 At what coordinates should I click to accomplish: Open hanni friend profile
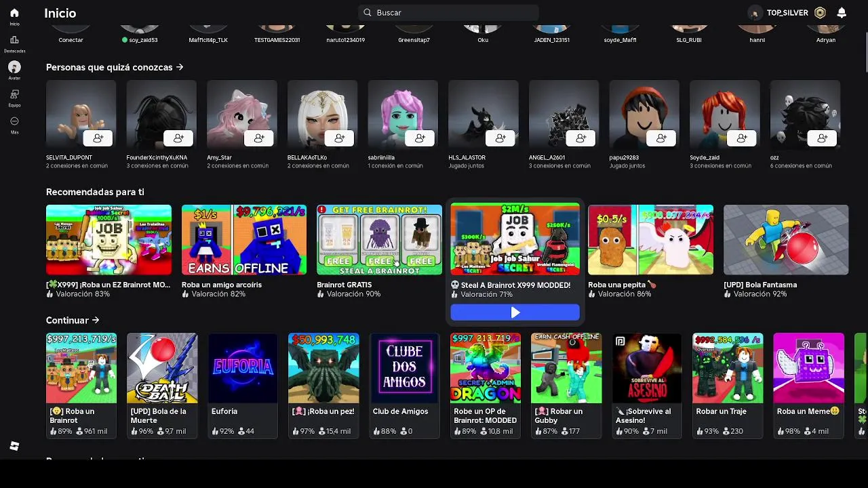[757, 34]
